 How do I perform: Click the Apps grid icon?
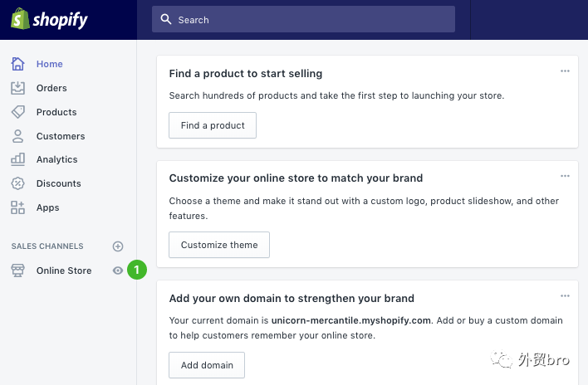tap(18, 207)
